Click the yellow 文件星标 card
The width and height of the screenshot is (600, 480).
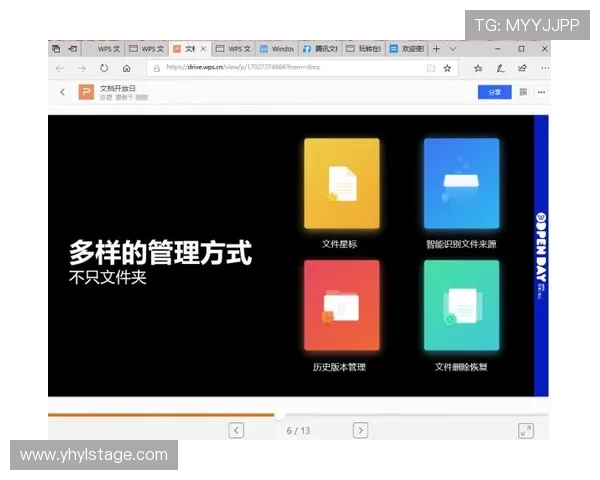342,184
